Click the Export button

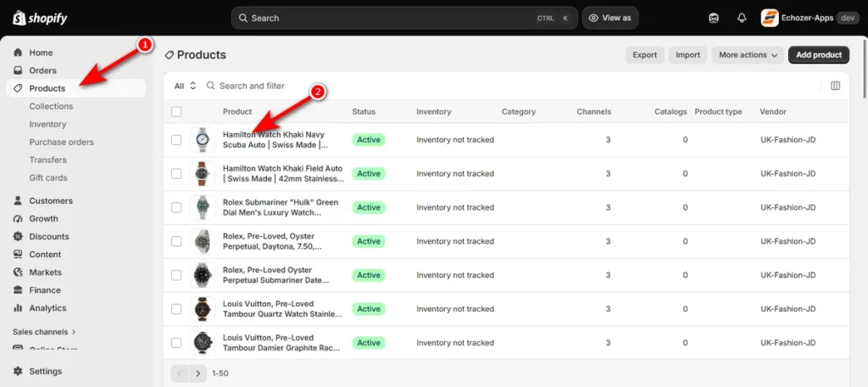pyautogui.click(x=645, y=55)
